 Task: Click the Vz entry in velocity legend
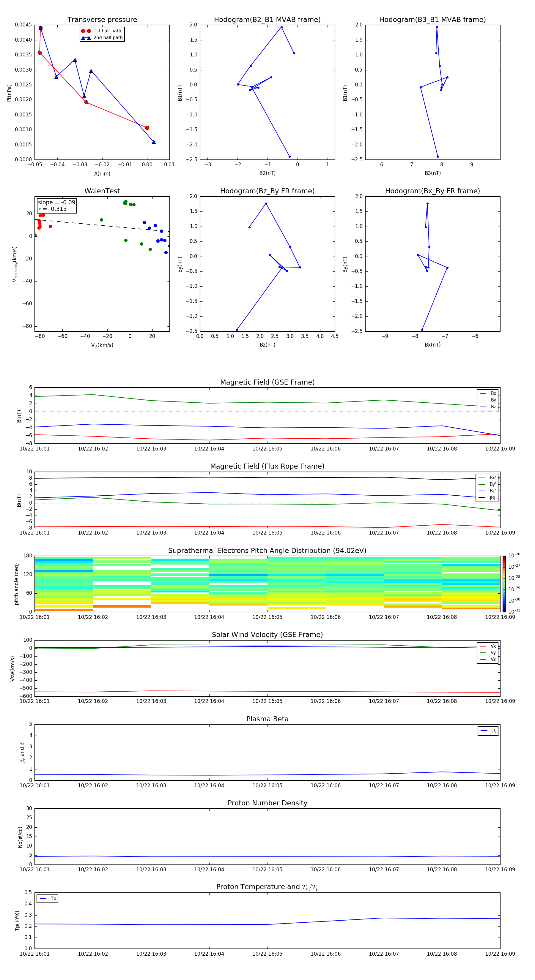[x=488, y=659]
